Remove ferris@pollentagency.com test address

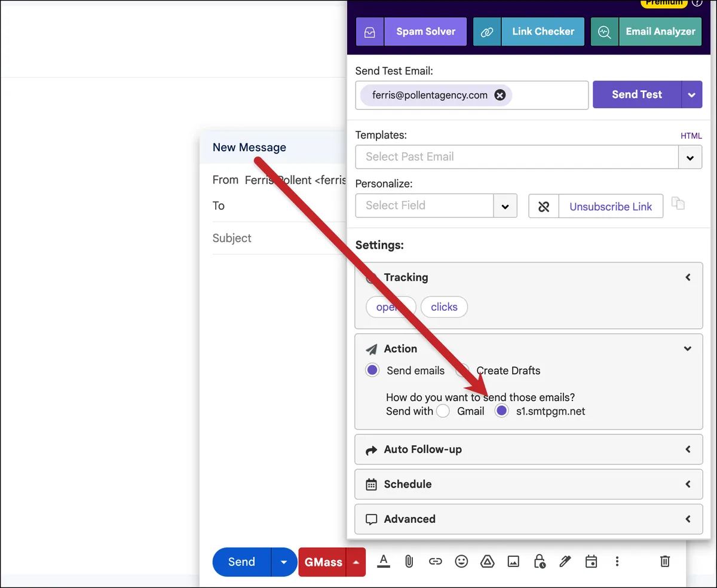coord(500,95)
